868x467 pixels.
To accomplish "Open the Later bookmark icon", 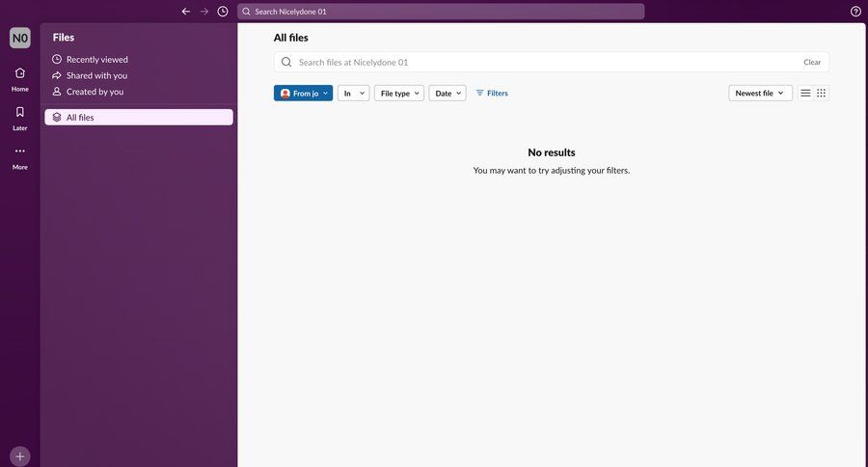I will coord(20,119).
